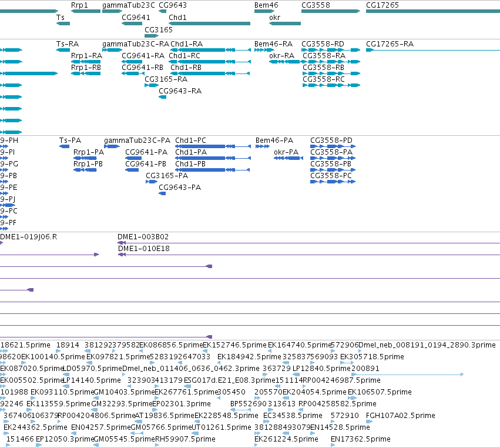Click the gammaTub23C-RA transcript label

pyautogui.click(x=136, y=44)
